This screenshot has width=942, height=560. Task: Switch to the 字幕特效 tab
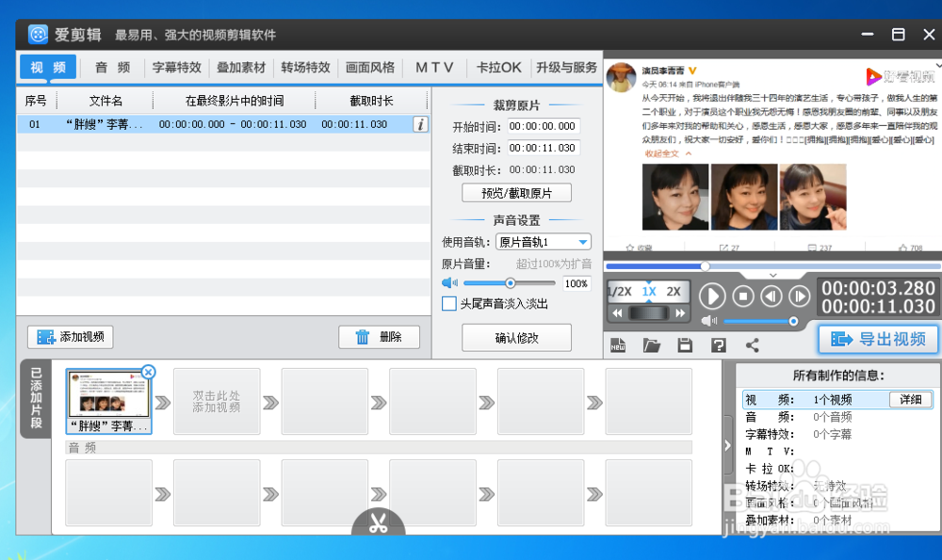(178, 67)
